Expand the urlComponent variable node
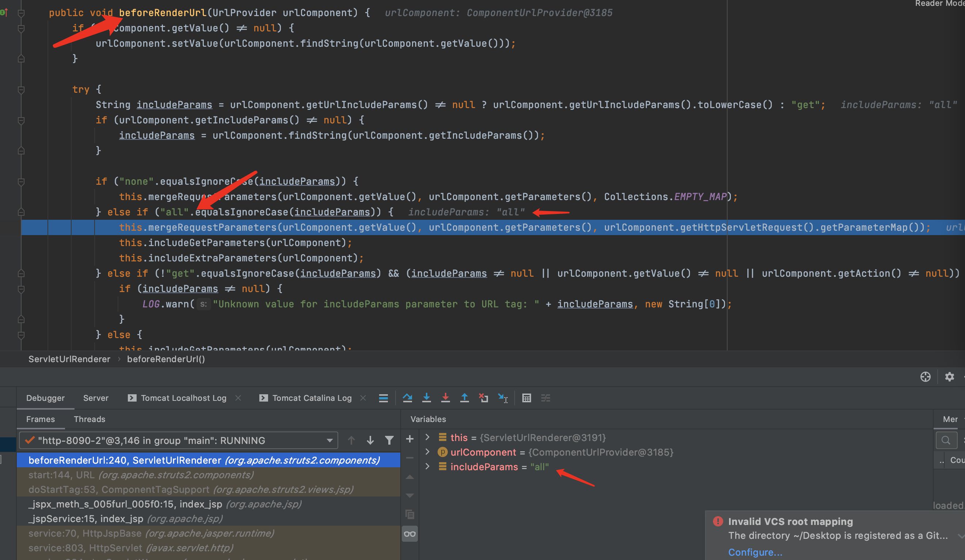The height and width of the screenshot is (560, 965). (427, 452)
